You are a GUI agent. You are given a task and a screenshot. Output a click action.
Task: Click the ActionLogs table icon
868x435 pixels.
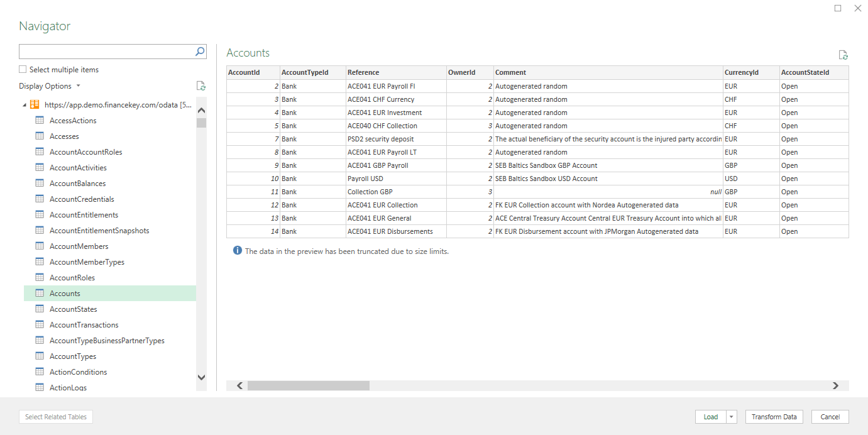pyautogui.click(x=40, y=387)
